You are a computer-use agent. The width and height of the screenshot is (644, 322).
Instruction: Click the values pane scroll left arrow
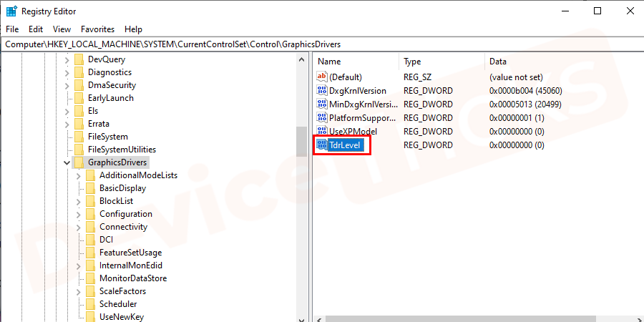pos(320,318)
